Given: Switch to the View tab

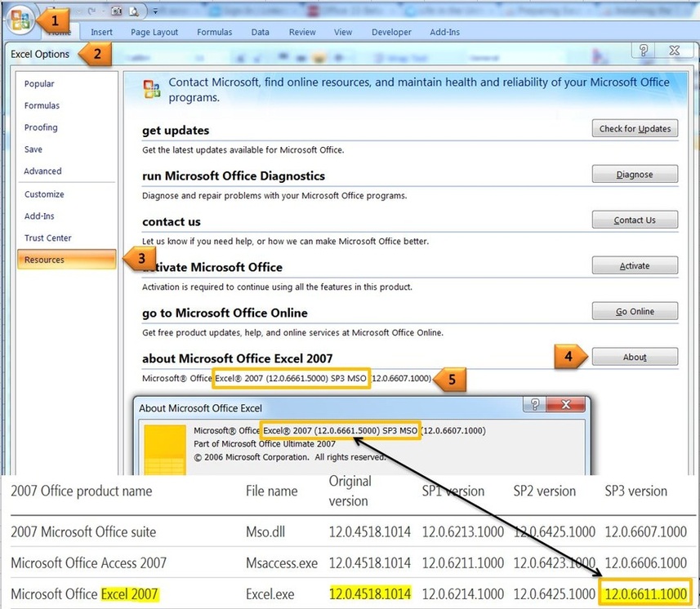Looking at the screenshot, I should click(x=343, y=32).
